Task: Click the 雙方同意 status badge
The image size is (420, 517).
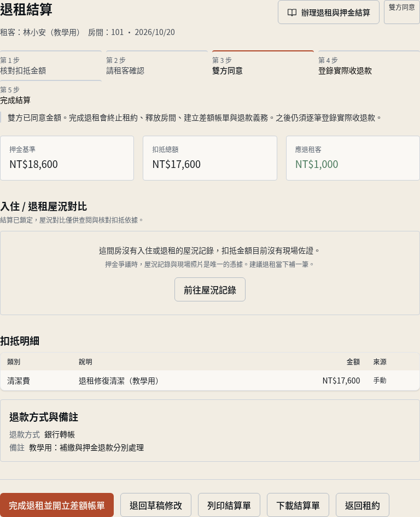Action: (x=401, y=12)
